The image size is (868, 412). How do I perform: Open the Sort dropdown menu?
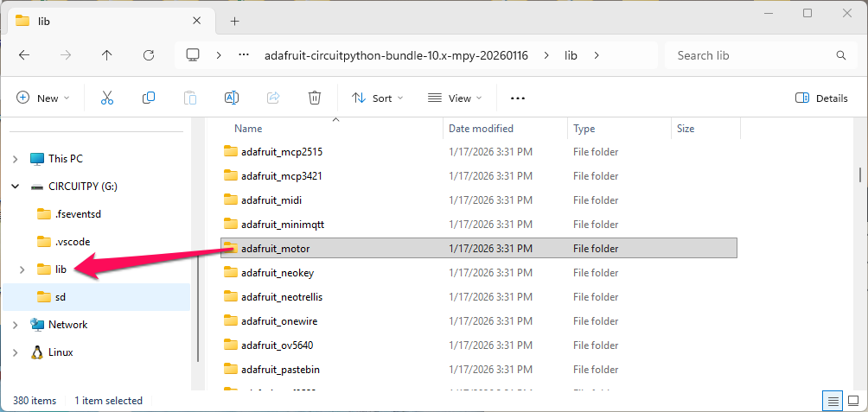click(377, 98)
